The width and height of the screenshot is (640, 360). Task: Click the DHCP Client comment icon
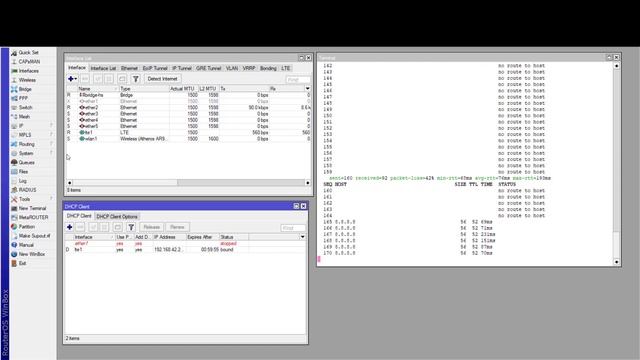118,227
